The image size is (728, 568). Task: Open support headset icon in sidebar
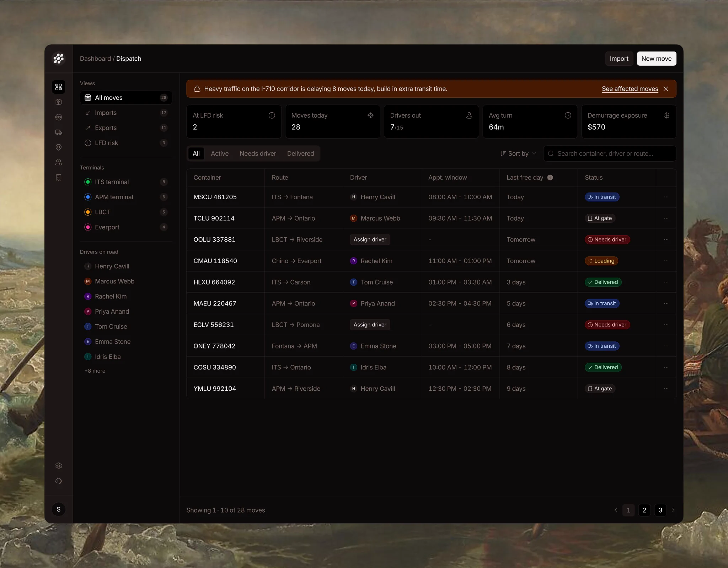[x=59, y=481]
